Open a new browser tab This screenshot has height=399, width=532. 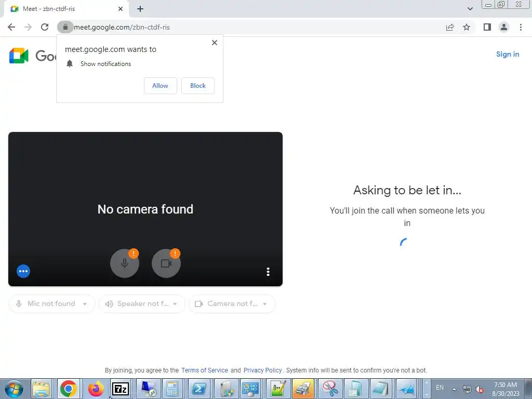(140, 9)
